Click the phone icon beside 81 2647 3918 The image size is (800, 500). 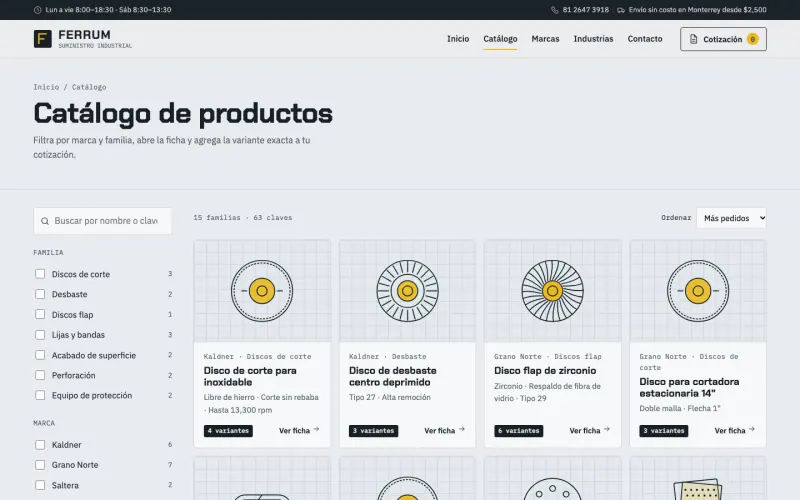[555, 10]
